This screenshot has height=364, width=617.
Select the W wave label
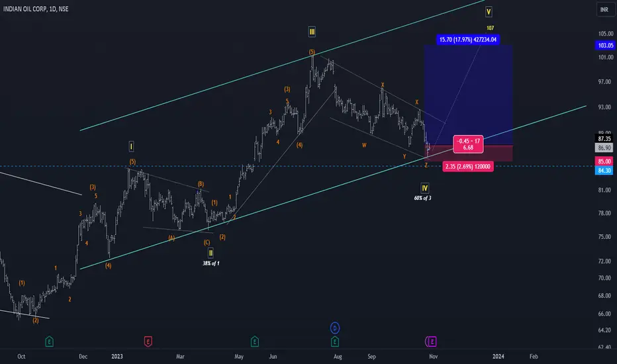coord(364,145)
